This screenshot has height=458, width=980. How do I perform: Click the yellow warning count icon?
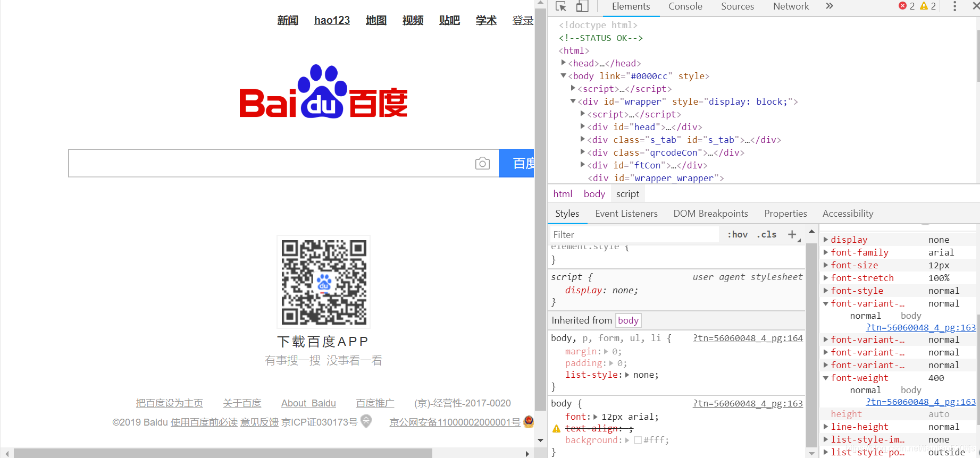[924, 6]
